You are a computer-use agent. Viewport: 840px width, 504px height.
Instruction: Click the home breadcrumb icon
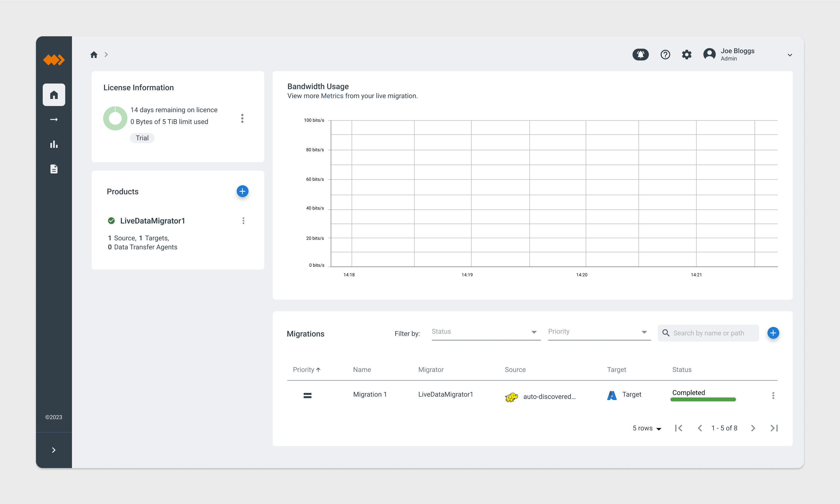click(94, 54)
